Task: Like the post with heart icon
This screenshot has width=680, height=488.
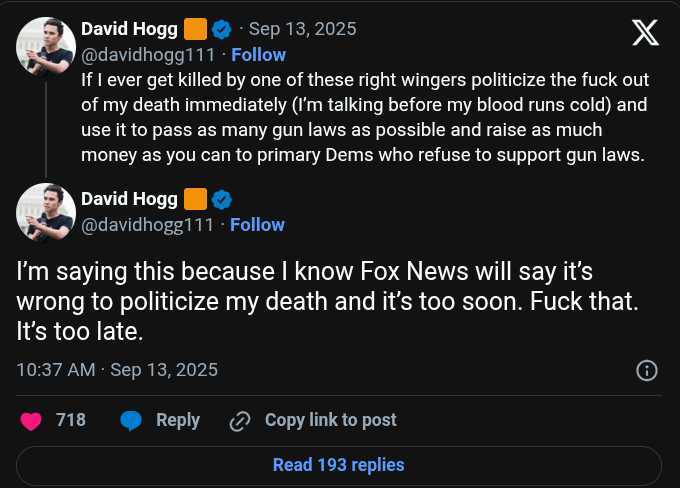Action: (x=31, y=421)
